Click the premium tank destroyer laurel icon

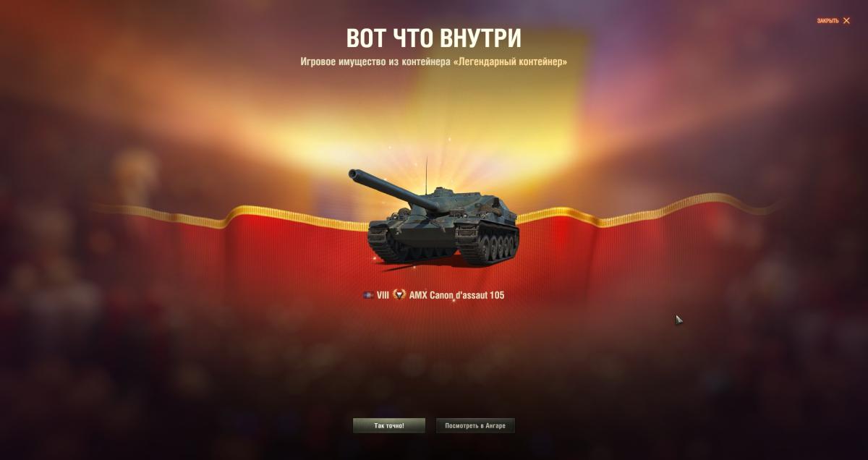click(x=399, y=294)
